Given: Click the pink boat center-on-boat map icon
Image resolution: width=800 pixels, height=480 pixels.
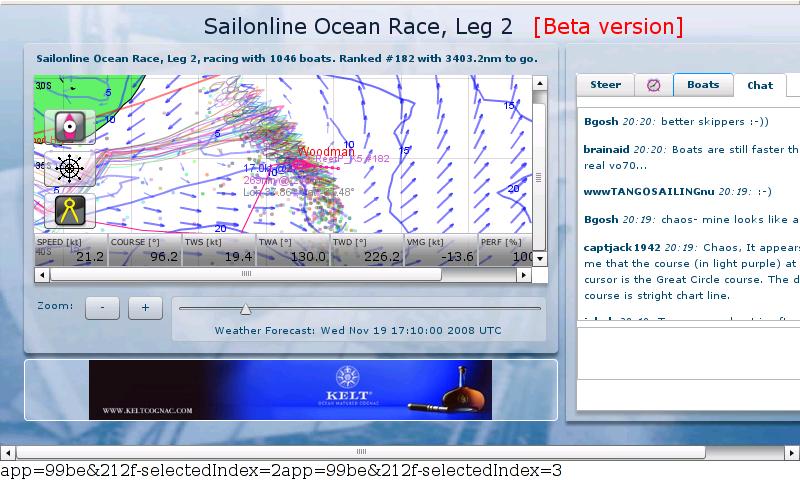Looking at the screenshot, I should point(70,127).
